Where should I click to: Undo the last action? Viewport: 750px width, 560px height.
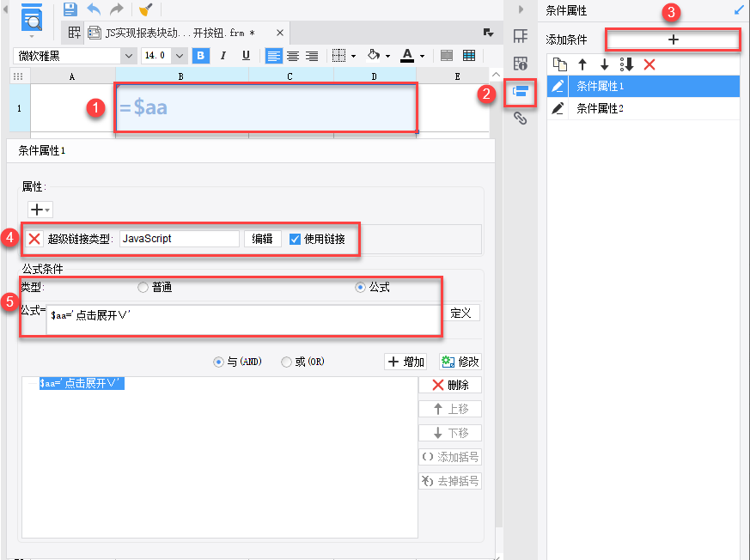click(94, 9)
